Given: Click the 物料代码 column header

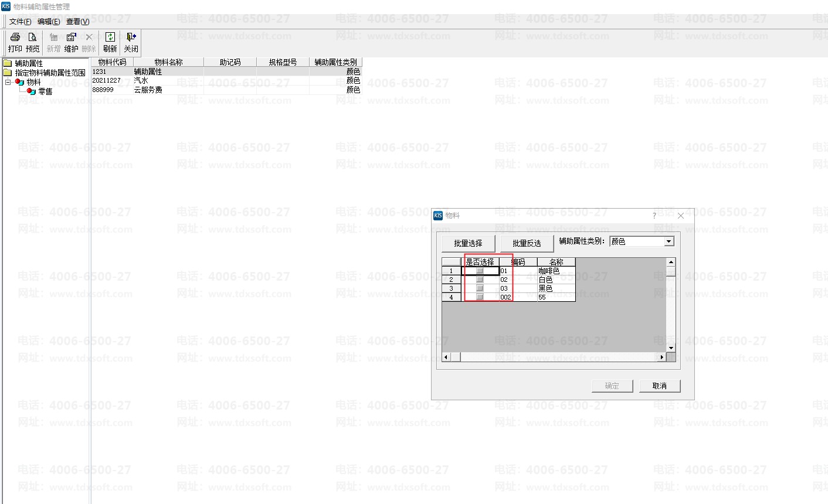Looking at the screenshot, I should [x=113, y=62].
